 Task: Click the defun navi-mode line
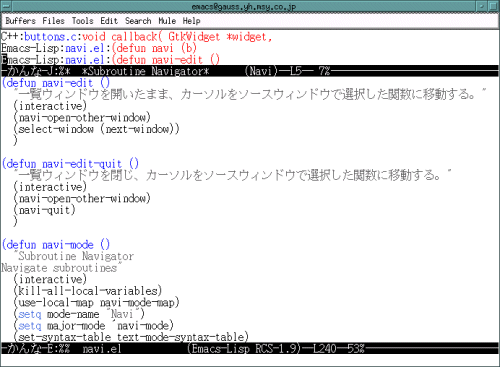(x=56, y=245)
